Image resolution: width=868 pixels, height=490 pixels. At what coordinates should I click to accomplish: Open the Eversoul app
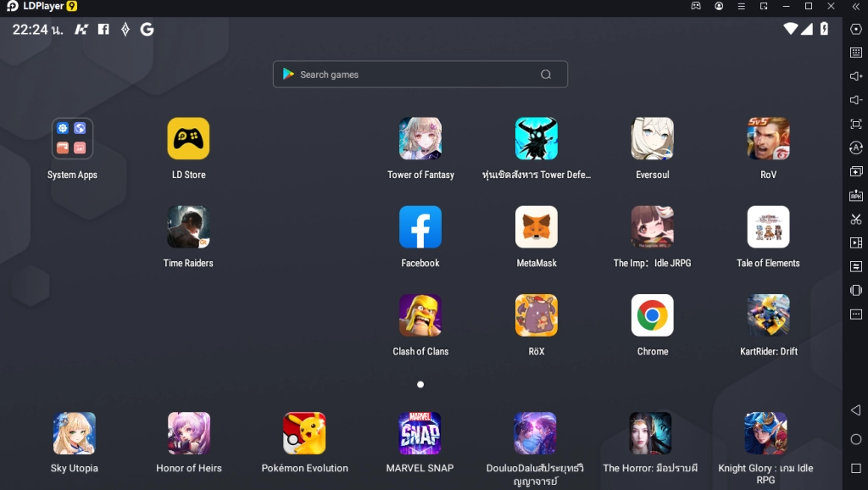[x=652, y=138]
